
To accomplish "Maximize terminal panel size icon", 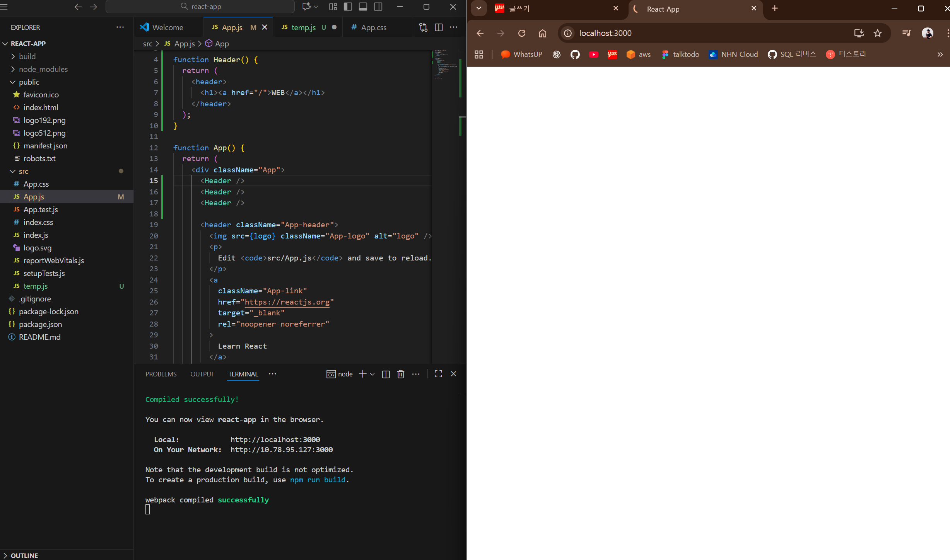I will 438,374.
